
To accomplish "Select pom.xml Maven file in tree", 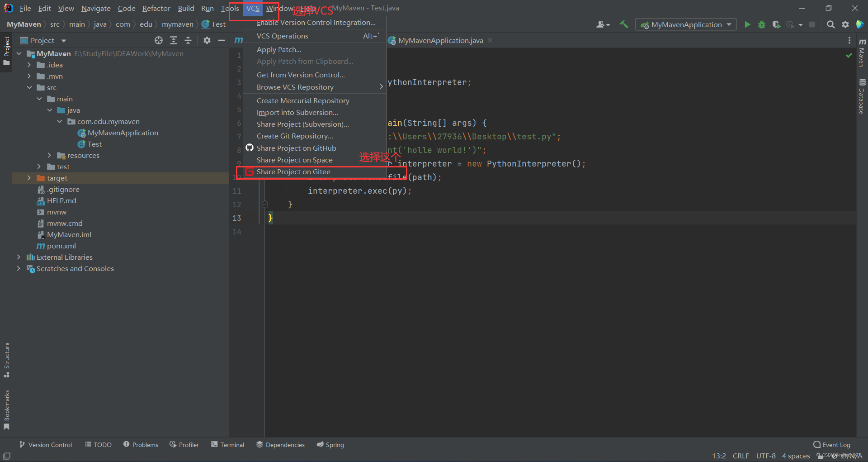I will pyautogui.click(x=61, y=246).
